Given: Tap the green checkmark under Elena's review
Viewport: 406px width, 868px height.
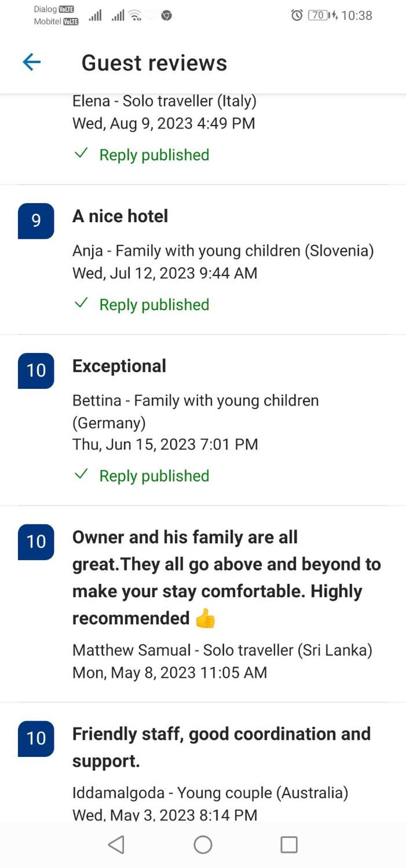Looking at the screenshot, I should (x=81, y=153).
